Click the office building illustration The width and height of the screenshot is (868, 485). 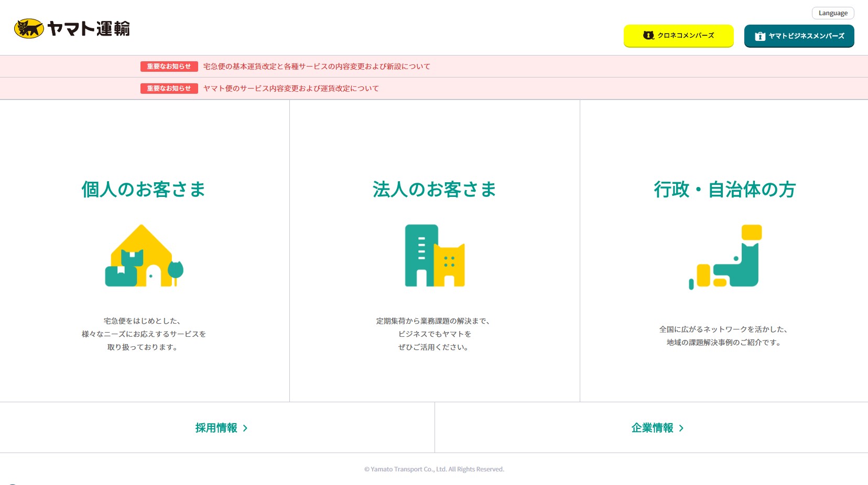click(435, 256)
